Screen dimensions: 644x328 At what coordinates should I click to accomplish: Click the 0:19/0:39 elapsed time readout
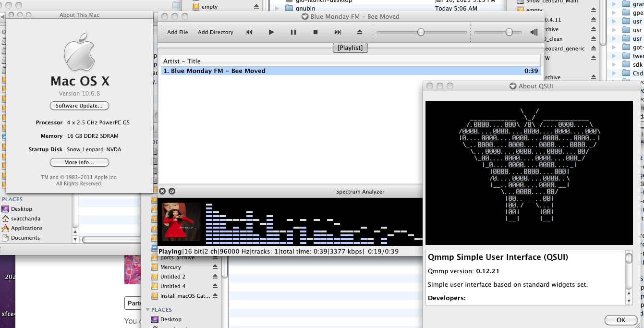pyautogui.click(x=383, y=251)
